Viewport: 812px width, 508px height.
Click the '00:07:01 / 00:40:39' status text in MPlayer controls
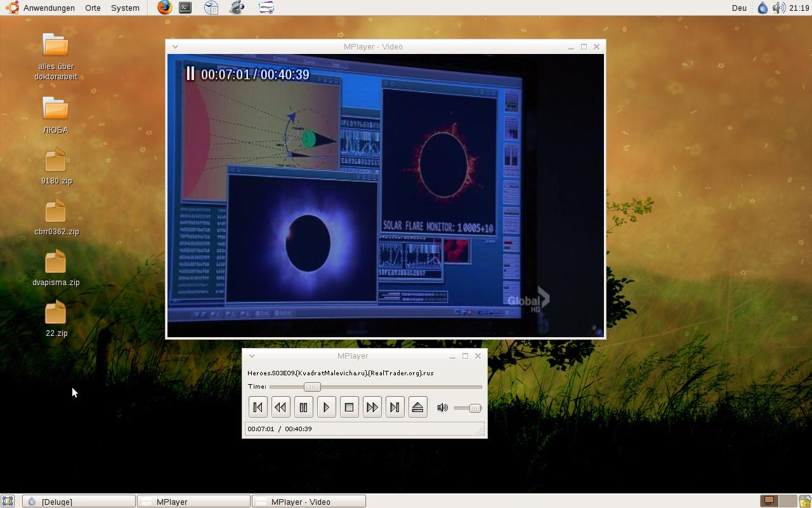point(280,429)
